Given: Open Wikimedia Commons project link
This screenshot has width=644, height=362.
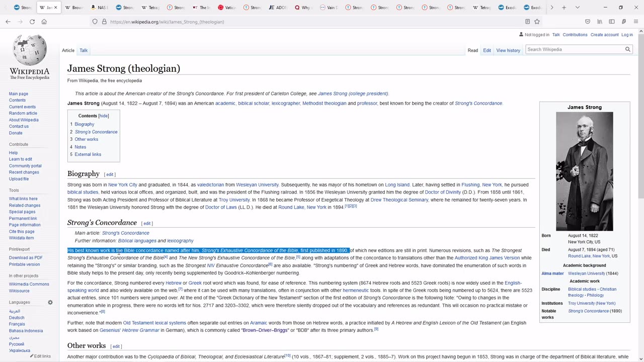Looking at the screenshot, I should pyautogui.click(x=29, y=284).
